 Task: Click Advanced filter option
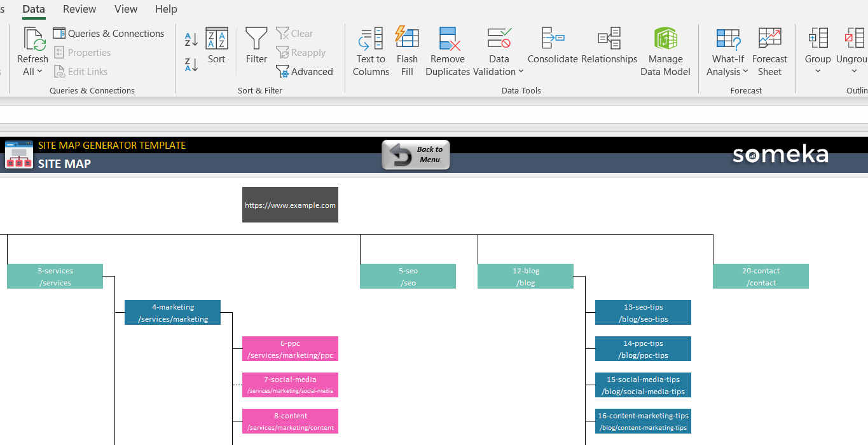[x=305, y=72]
